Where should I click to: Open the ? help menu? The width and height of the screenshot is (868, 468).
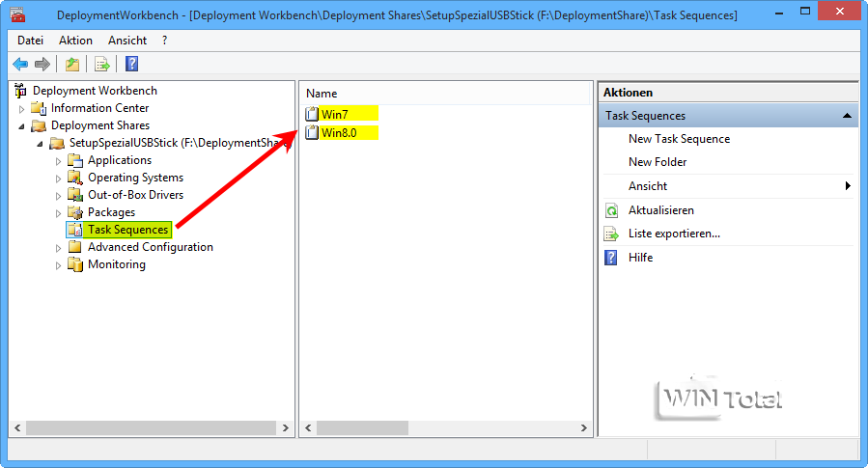[x=164, y=41]
